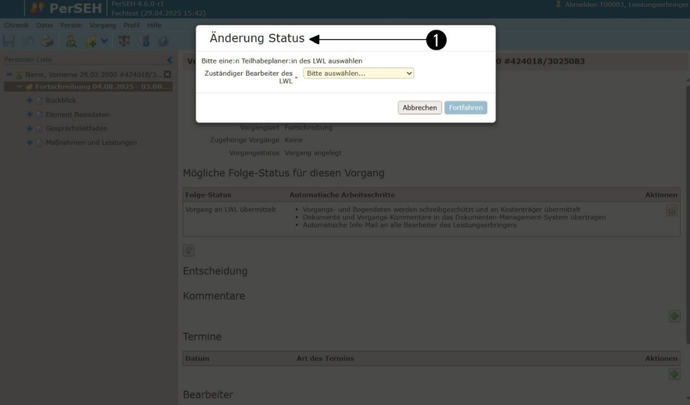Click the person icon in toolbar
Image resolution: width=690 pixels, height=405 pixels.
pyautogui.click(x=71, y=41)
